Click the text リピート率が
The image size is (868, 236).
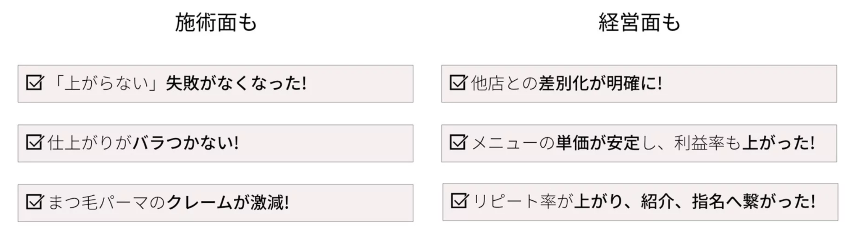(x=522, y=201)
